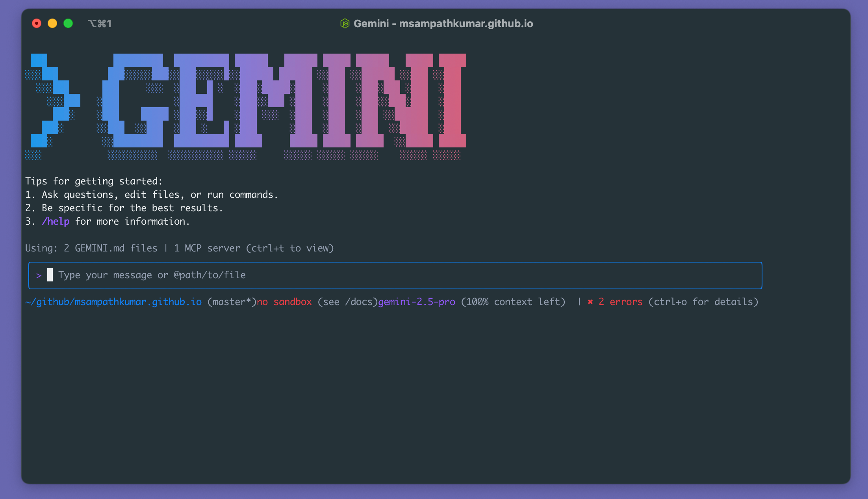Click the option-command-1 shortcut indicator
Viewport: 868px width, 499px height.
pos(100,24)
